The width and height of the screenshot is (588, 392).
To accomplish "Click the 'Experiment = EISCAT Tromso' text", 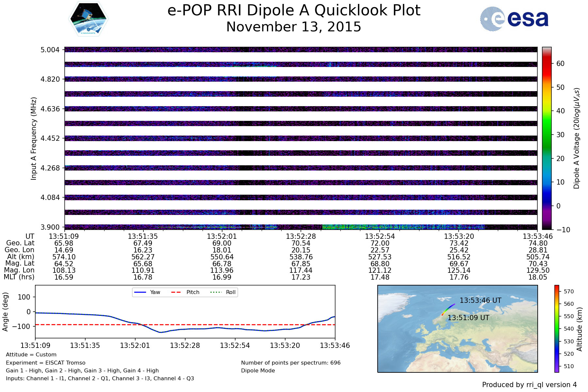I will tap(45, 363).
